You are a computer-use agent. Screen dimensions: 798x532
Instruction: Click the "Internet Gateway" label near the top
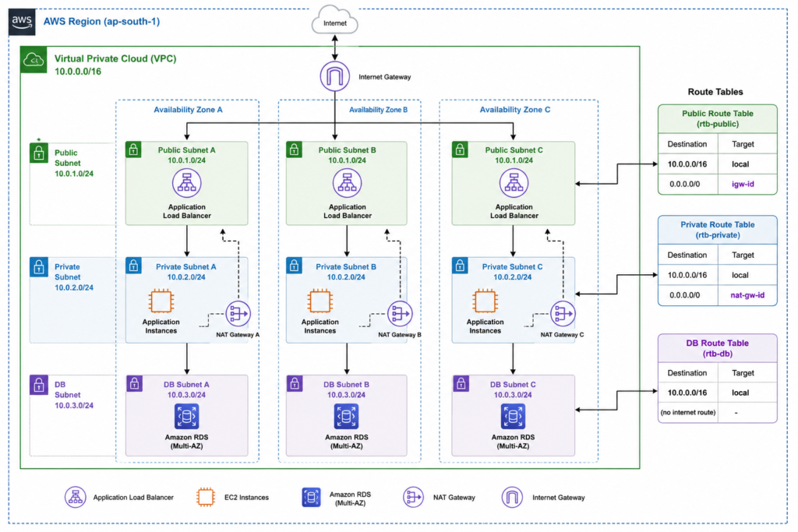tap(385, 77)
